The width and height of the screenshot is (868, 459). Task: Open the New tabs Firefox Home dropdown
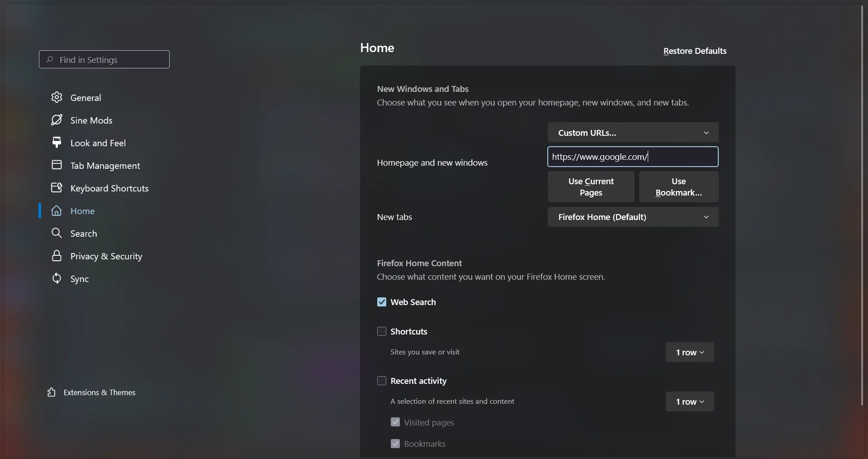(x=633, y=217)
